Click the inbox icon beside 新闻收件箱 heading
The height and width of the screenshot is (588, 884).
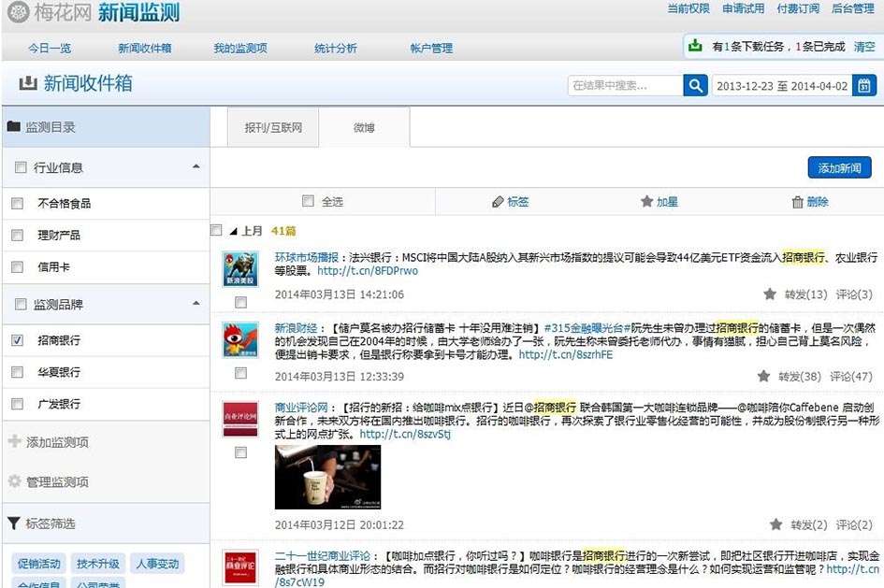tap(28, 83)
